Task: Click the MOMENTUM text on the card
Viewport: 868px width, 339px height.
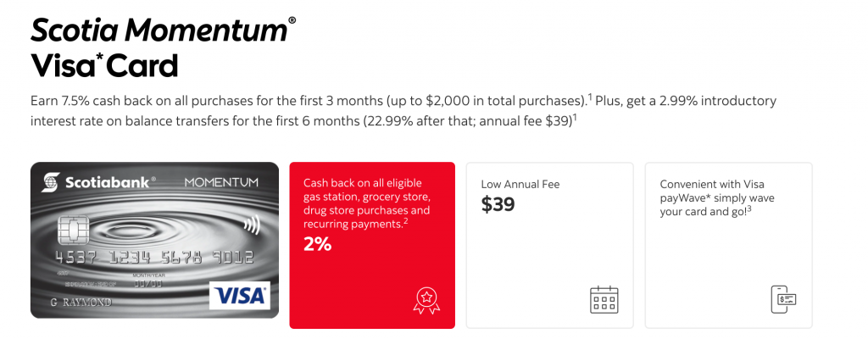Action: click(x=221, y=182)
